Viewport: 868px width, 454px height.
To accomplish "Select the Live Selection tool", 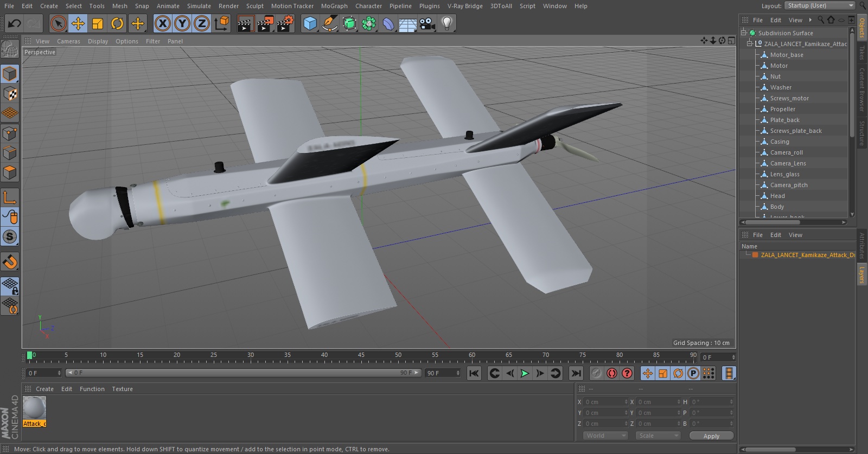I will [x=59, y=23].
